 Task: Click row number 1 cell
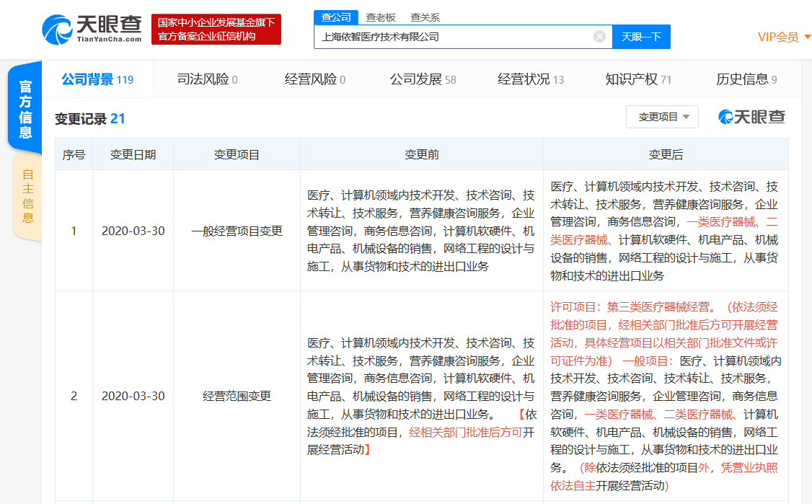pos(74,231)
